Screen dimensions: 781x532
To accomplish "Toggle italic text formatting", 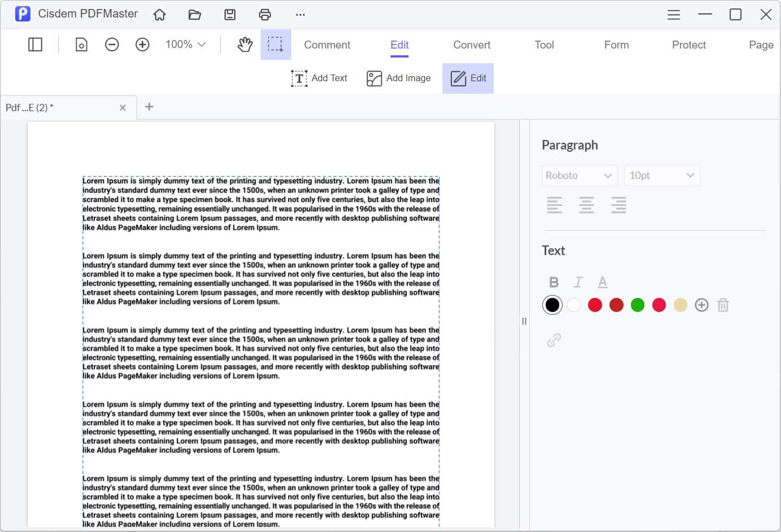I will pyautogui.click(x=578, y=282).
